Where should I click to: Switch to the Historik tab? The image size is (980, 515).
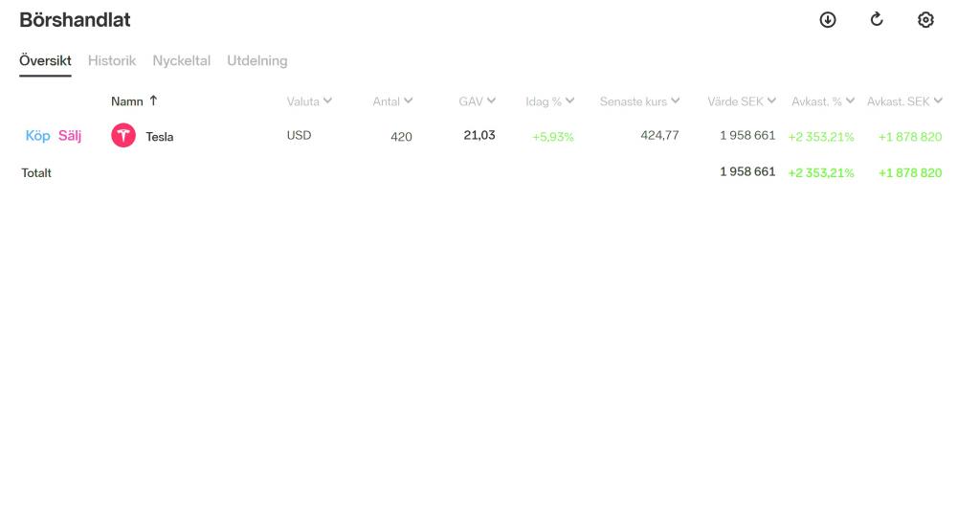pos(112,60)
